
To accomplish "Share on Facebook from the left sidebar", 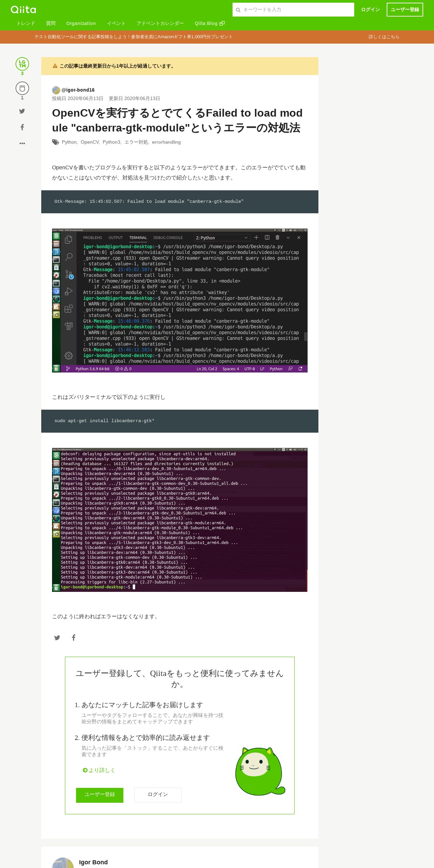I will 22,127.
